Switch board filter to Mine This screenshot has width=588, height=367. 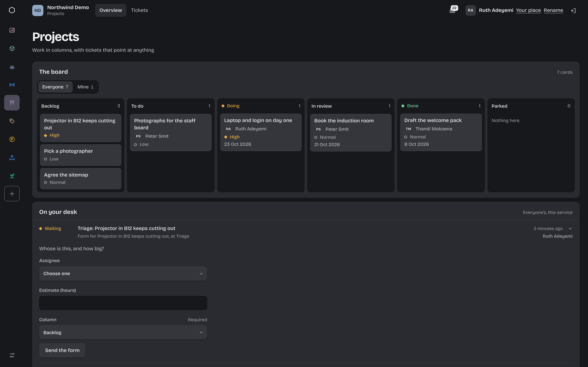pyautogui.click(x=86, y=87)
